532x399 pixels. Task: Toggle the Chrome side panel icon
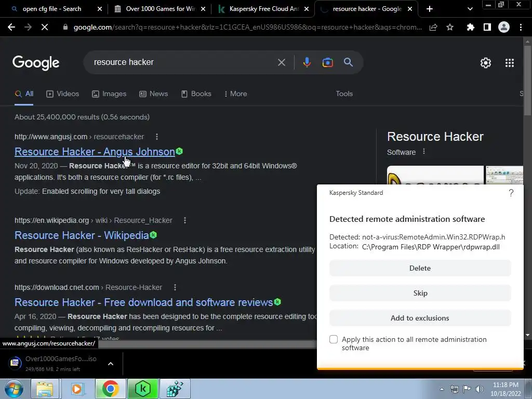point(487,27)
